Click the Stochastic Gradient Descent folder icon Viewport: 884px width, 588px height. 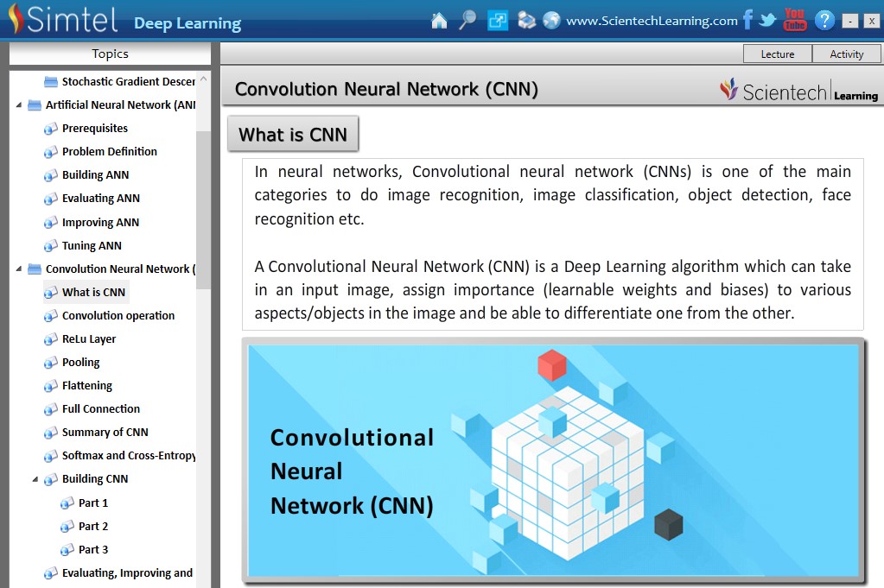point(51,82)
